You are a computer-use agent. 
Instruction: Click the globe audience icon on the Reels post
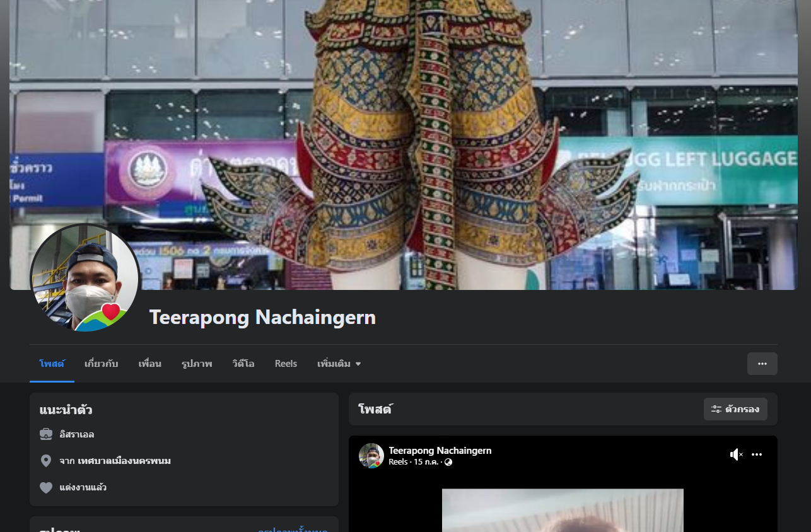[448, 462]
